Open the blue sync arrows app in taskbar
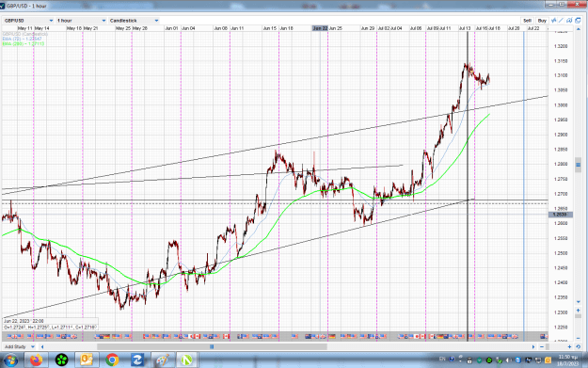 [136, 360]
